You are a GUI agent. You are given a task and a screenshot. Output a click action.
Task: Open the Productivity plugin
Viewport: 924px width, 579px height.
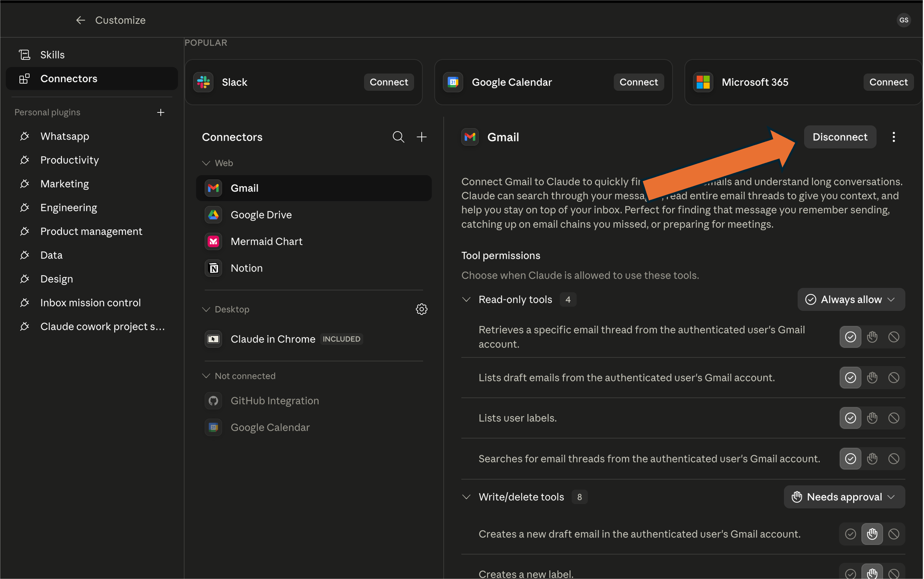pyautogui.click(x=92, y=160)
